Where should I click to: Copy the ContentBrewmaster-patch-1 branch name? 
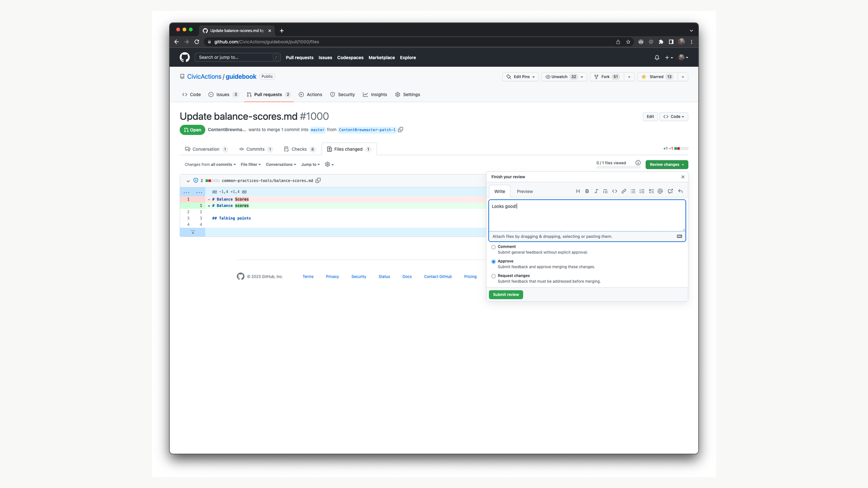(x=400, y=130)
